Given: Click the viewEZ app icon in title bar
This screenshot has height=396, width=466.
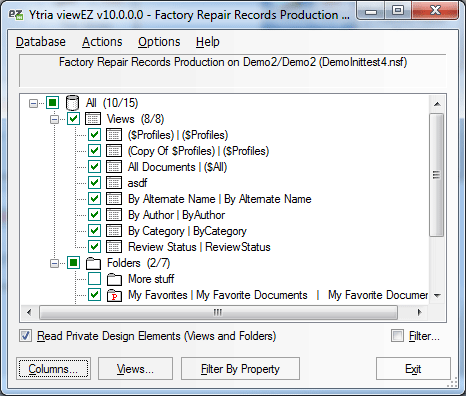Looking at the screenshot, I should tap(16, 15).
